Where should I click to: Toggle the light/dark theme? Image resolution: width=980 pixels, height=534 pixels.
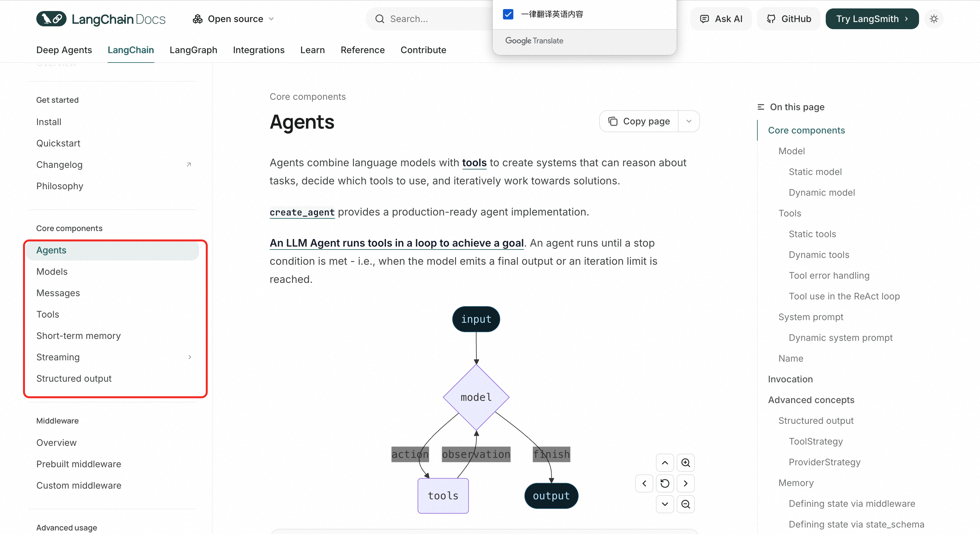934,19
